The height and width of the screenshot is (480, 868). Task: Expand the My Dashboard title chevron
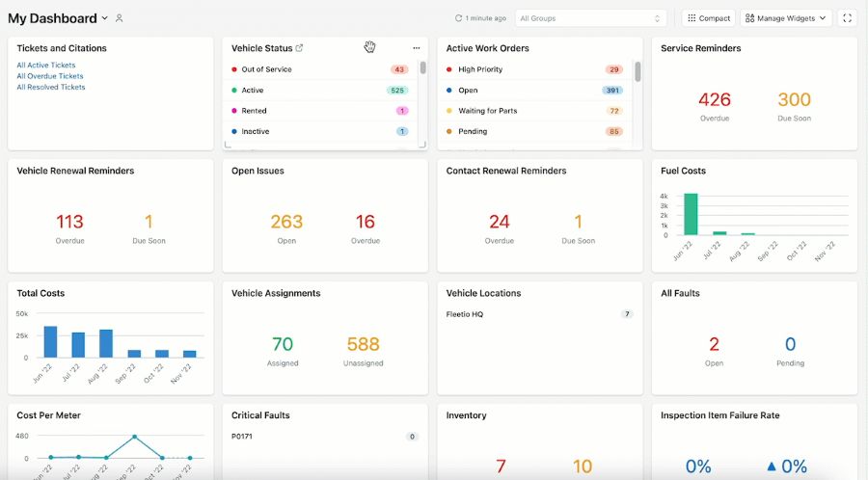104,18
